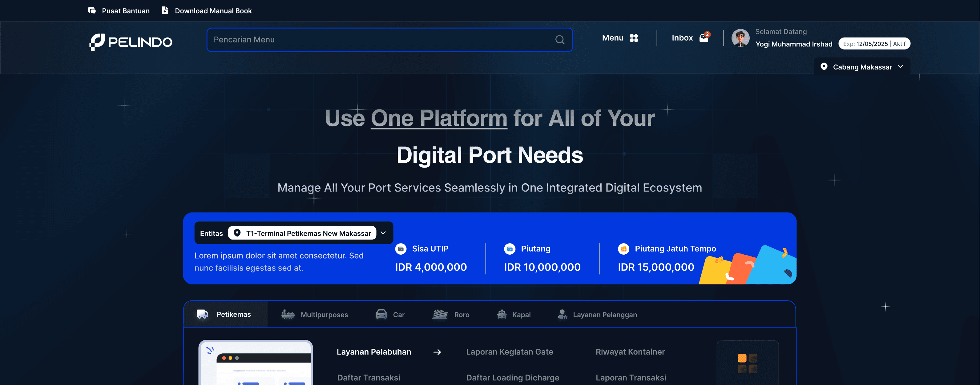Click the Petikemas truck icon
This screenshot has height=385, width=980.
202,314
